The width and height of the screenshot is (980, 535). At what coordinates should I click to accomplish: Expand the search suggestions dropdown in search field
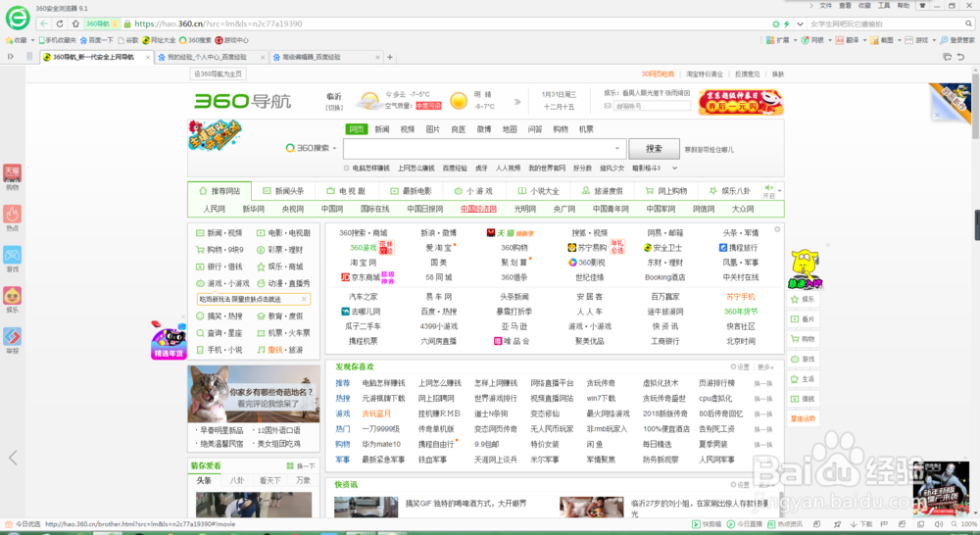click(x=616, y=149)
